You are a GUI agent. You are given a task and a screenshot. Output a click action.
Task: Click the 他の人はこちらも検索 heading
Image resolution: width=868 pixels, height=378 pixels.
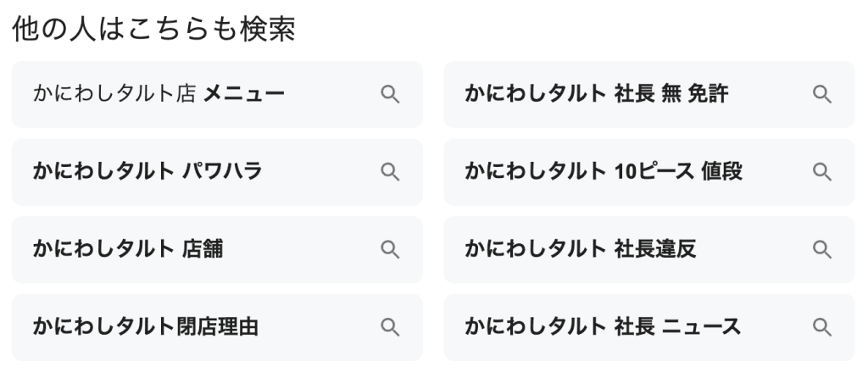[154, 30]
